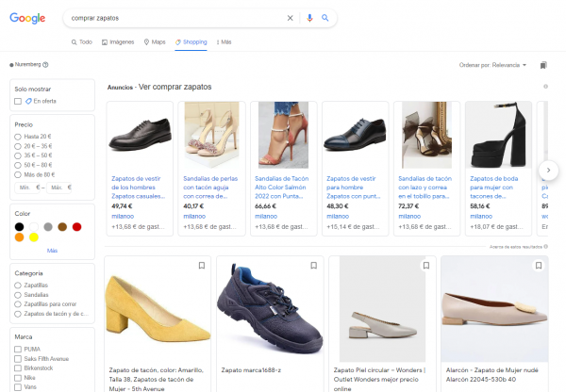Open Sandalias de perlas con tacón aguja ad
The image size is (566, 392).
[210, 188]
